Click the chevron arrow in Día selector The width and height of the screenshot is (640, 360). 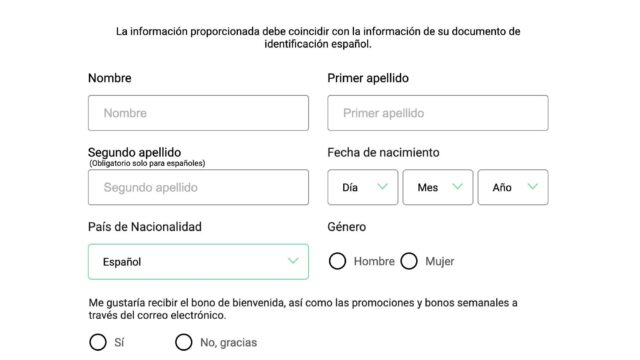[x=382, y=187]
